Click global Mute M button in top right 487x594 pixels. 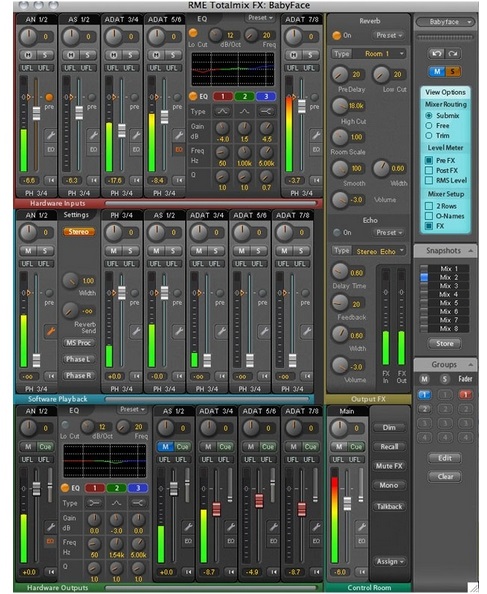tap(437, 72)
